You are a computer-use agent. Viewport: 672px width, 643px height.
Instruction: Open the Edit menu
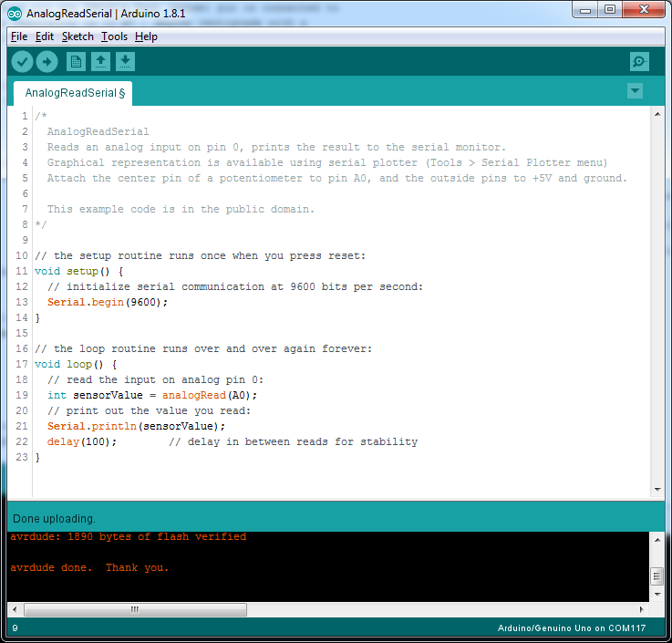45,36
